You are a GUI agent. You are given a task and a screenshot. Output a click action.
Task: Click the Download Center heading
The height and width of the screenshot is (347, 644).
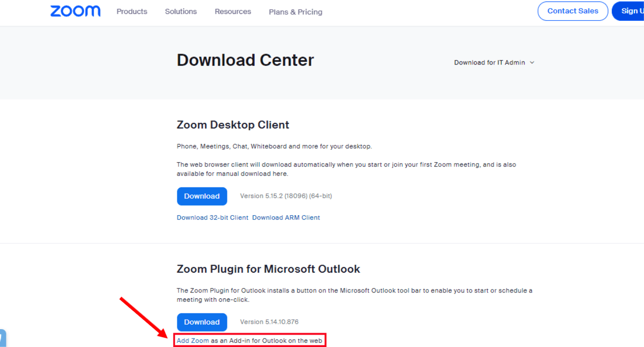[x=245, y=60]
